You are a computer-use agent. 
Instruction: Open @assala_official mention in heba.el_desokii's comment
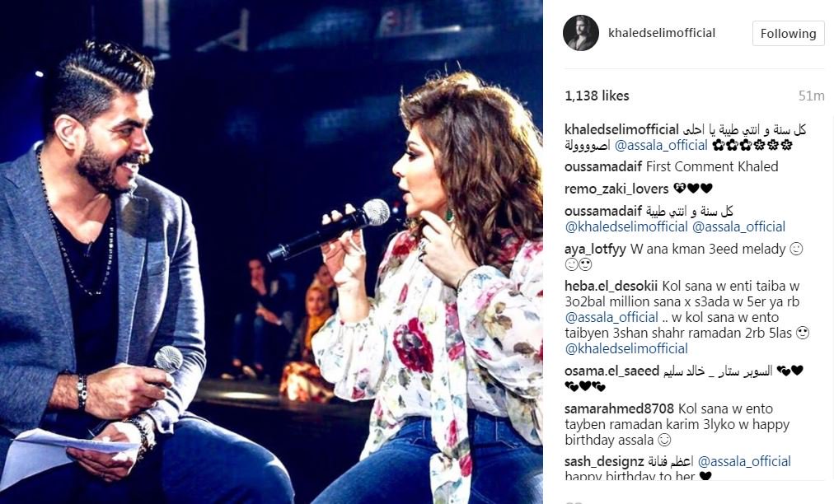611,317
